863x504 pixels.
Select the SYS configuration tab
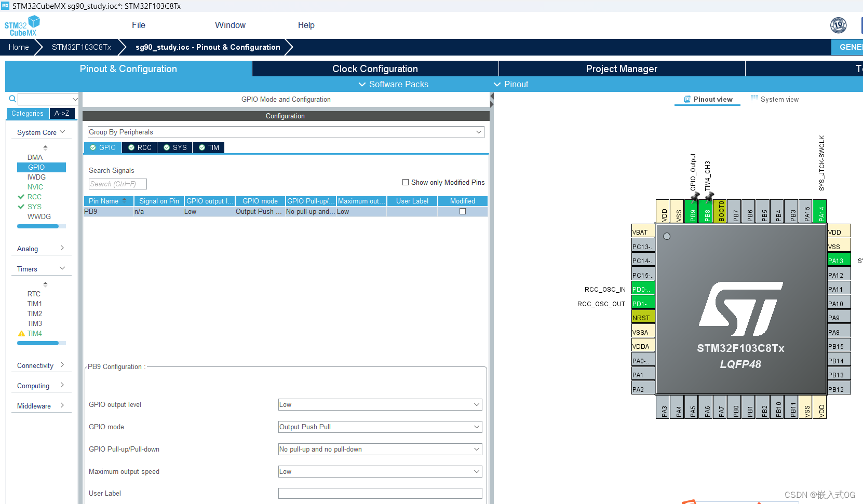(175, 147)
